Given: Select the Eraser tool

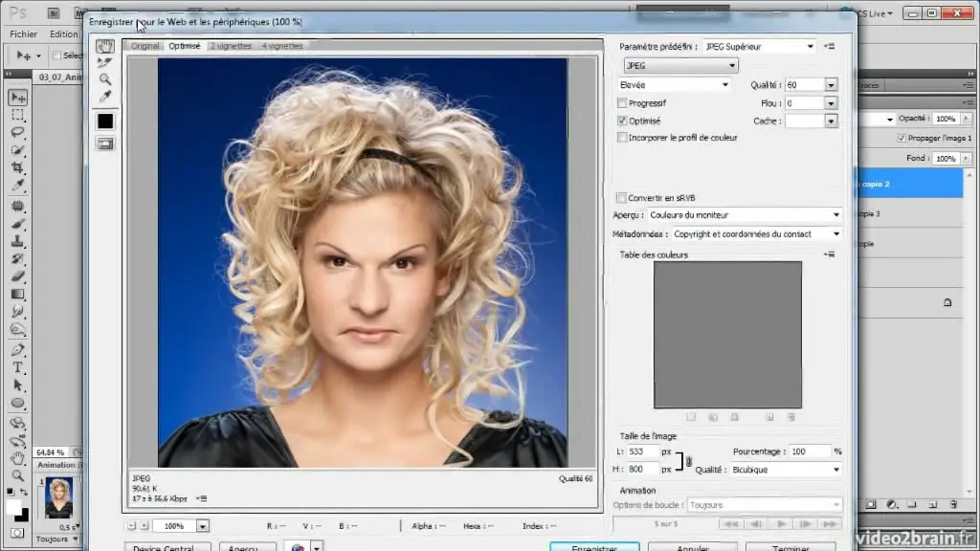Looking at the screenshot, I should [x=17, y=276].
